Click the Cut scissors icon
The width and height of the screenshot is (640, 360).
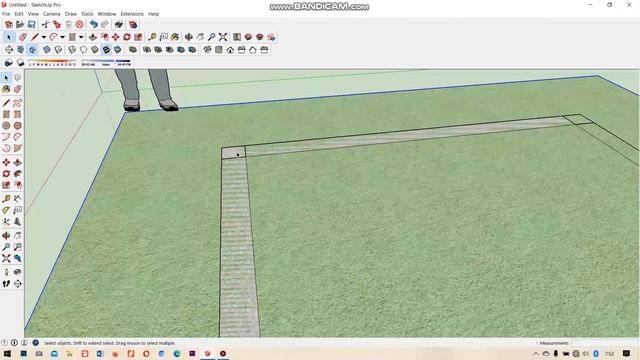pos(45,24)
